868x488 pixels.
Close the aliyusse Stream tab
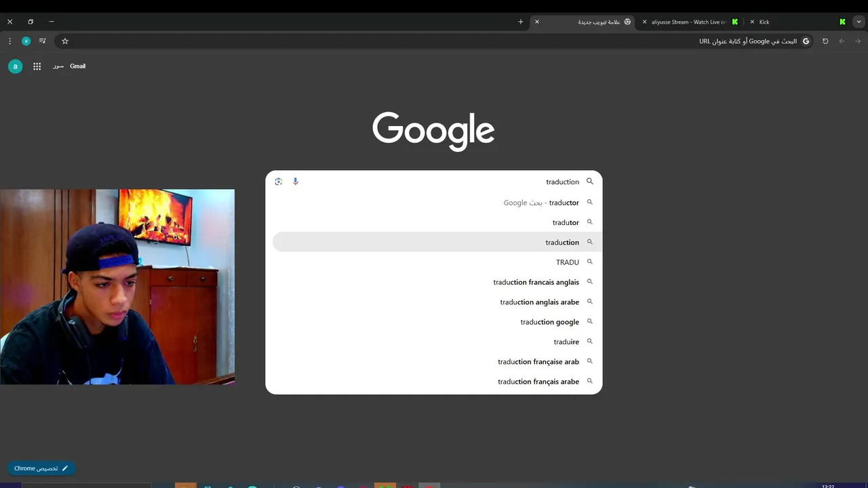click(644, 22)
